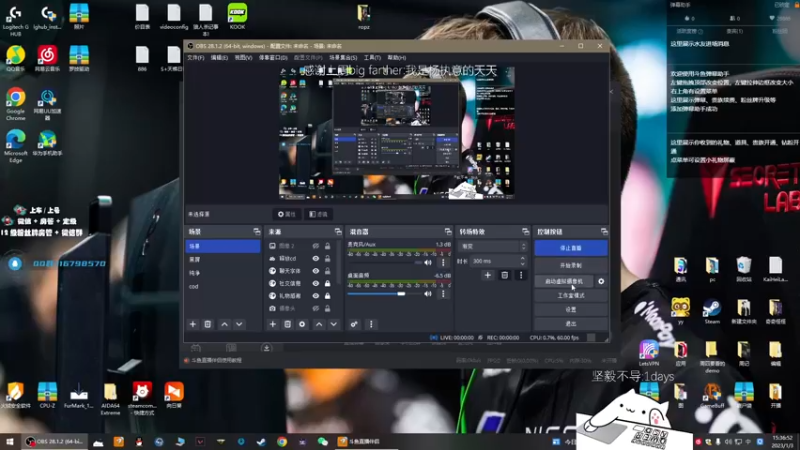The image size is (800, 450).
Task: Add a transition with the plus icon
Action: click(x=488, y=275)
